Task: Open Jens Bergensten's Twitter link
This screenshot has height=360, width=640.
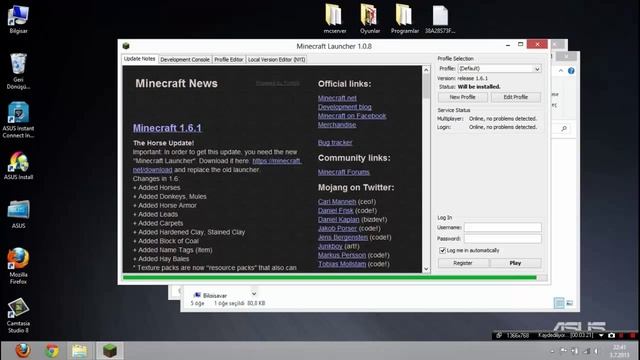Action: (x=342, y=237)
